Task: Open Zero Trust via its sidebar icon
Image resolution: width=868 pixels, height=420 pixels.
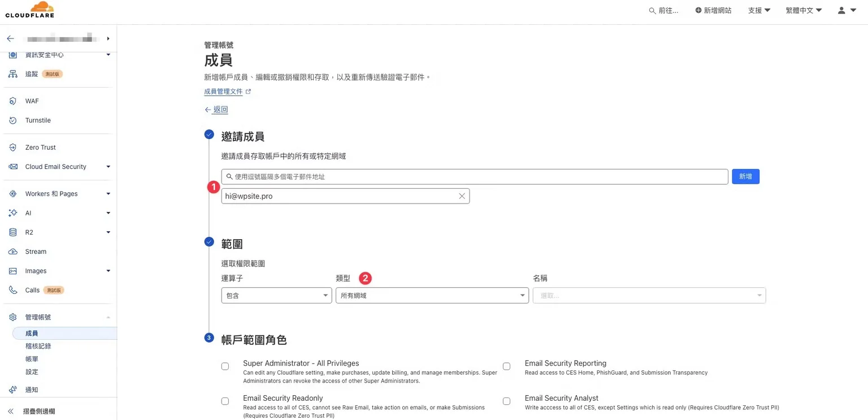Action: (12, 148)
